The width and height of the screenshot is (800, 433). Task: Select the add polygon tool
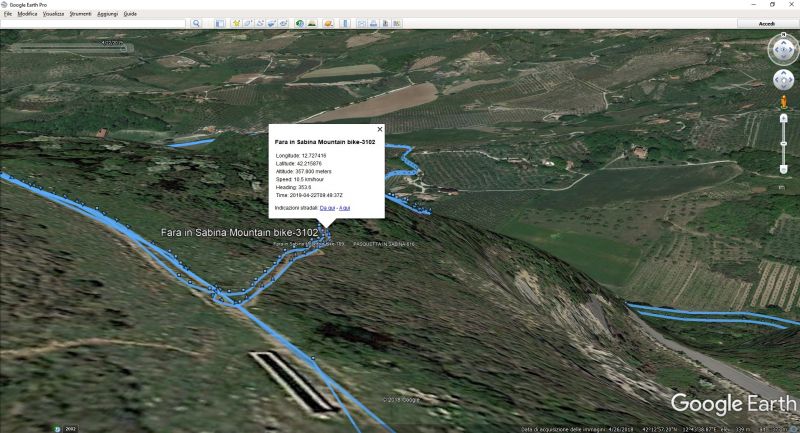(248, 23)
